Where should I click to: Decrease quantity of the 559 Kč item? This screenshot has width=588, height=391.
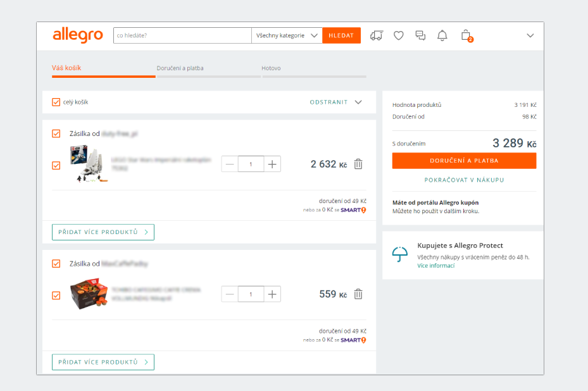point(230,294)
